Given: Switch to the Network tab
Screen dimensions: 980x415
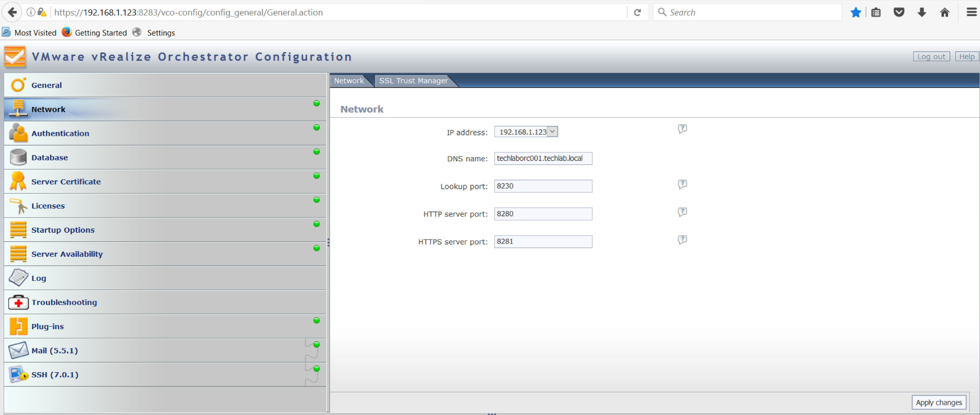Looking at the screenshot, I should pos(349,81).
